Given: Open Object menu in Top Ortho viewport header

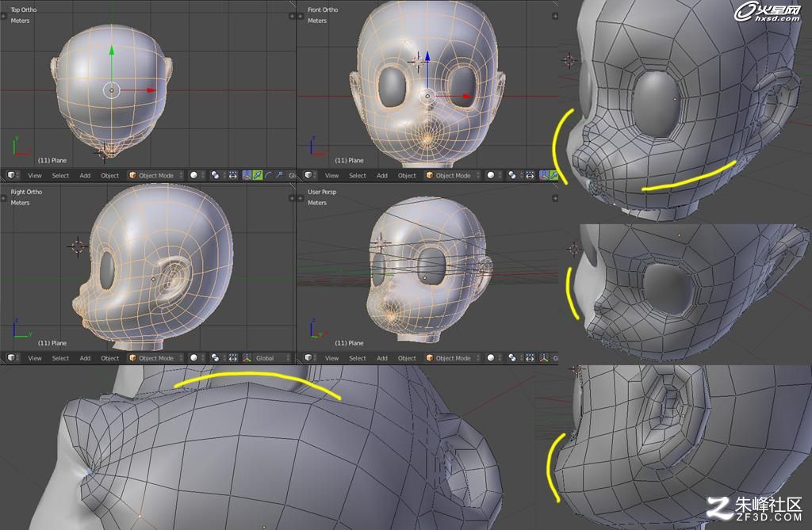Looking at the screenshot, I should 109,175.
